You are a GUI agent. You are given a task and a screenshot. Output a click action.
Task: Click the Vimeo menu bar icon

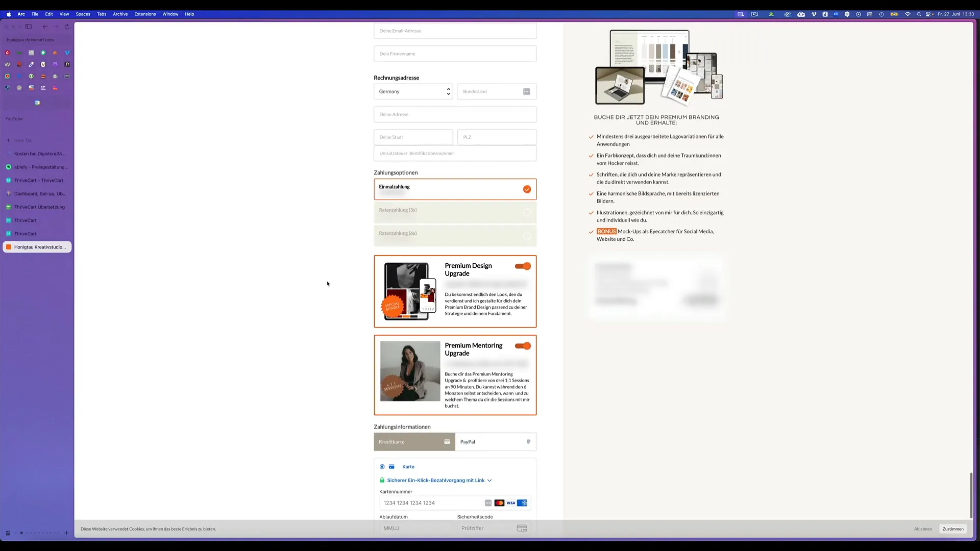(x=814, y=14)
